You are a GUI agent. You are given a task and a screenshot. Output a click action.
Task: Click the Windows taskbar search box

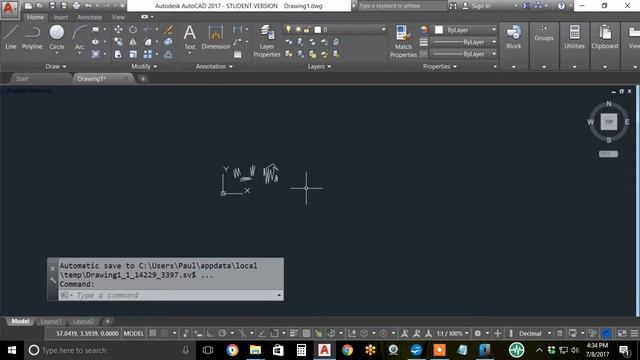108,350
